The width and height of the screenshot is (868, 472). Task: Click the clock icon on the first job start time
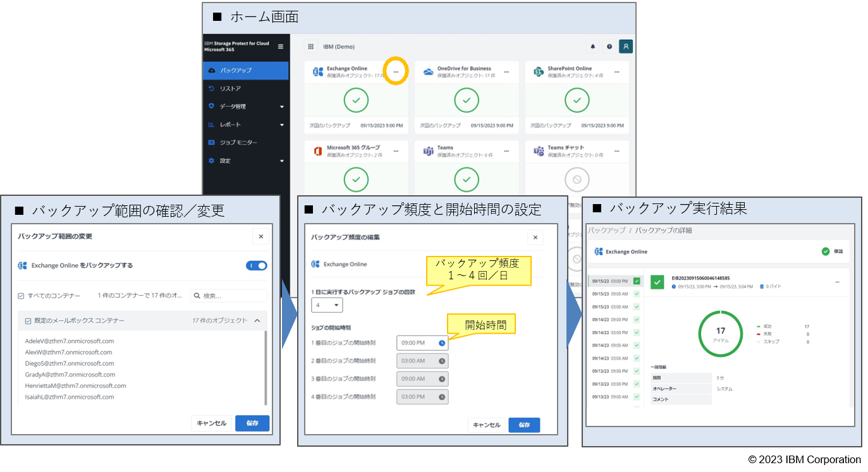(442, 342)
